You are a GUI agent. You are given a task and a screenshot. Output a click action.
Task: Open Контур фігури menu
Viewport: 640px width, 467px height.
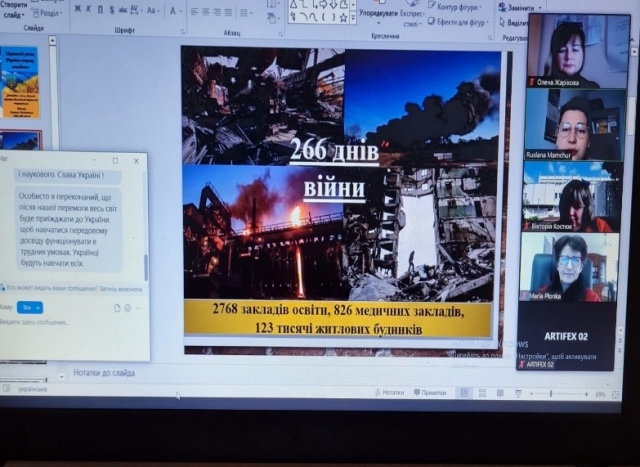[455, 7]
